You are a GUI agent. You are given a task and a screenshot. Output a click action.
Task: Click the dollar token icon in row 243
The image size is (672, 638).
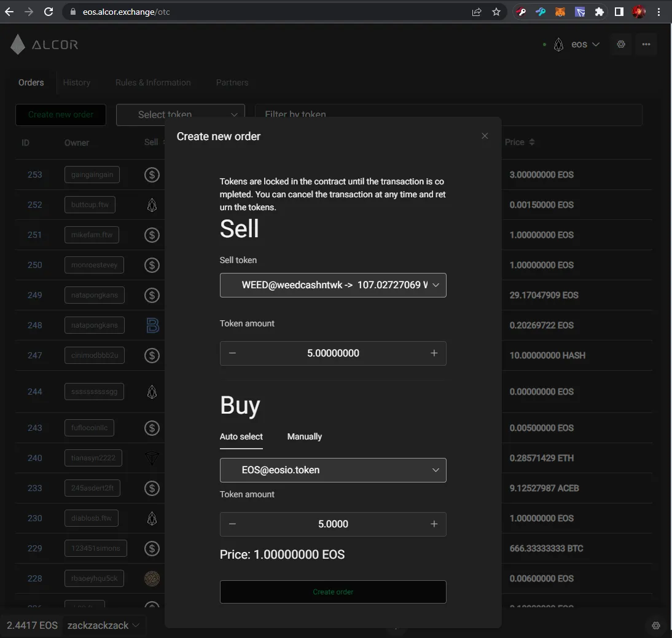tap(152, 428)
